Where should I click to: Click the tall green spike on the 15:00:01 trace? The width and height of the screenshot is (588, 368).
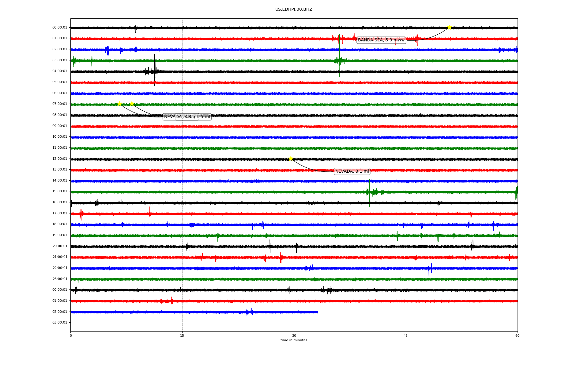pos(369,193)
